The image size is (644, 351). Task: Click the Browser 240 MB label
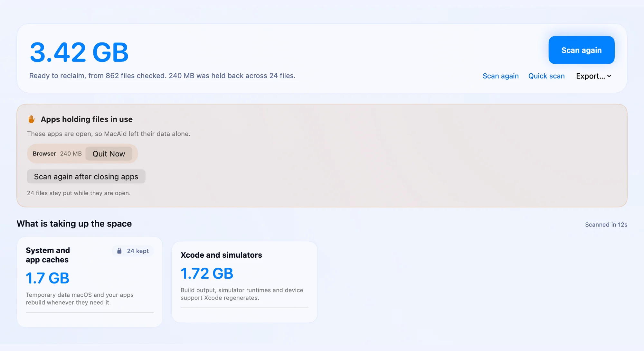57,154
